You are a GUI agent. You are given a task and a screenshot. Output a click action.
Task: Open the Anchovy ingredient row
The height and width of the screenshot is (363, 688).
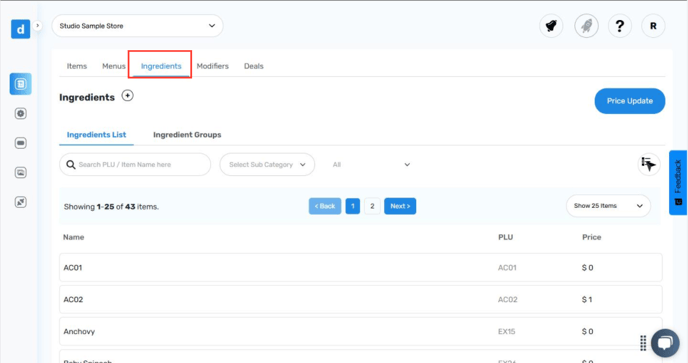(361, 331)
